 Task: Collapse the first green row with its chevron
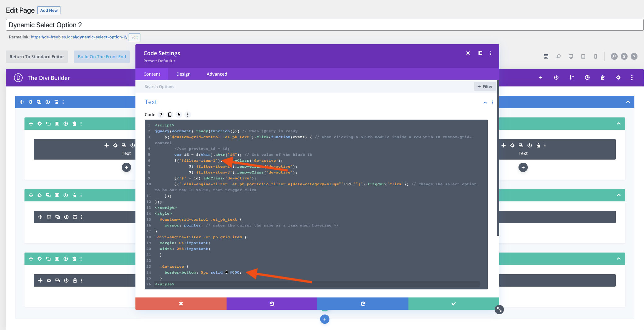tap(619, 124)
